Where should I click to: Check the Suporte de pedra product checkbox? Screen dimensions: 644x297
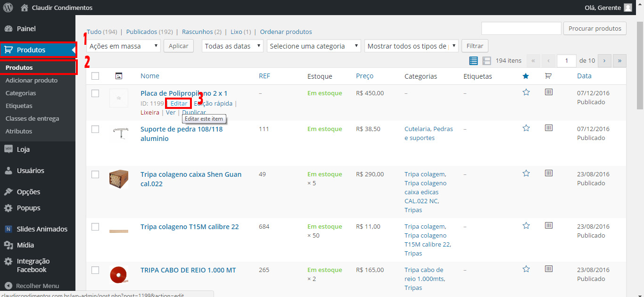(x=95, y=129)
